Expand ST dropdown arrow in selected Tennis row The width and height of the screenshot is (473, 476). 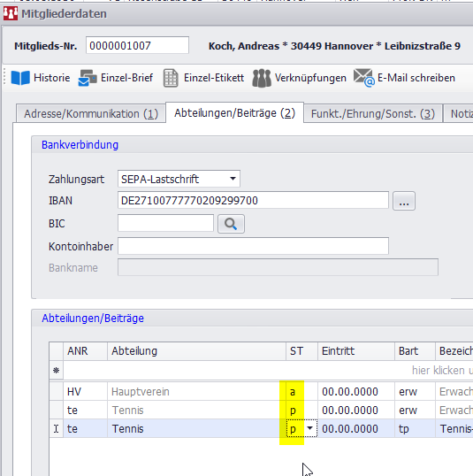point(309,428)
